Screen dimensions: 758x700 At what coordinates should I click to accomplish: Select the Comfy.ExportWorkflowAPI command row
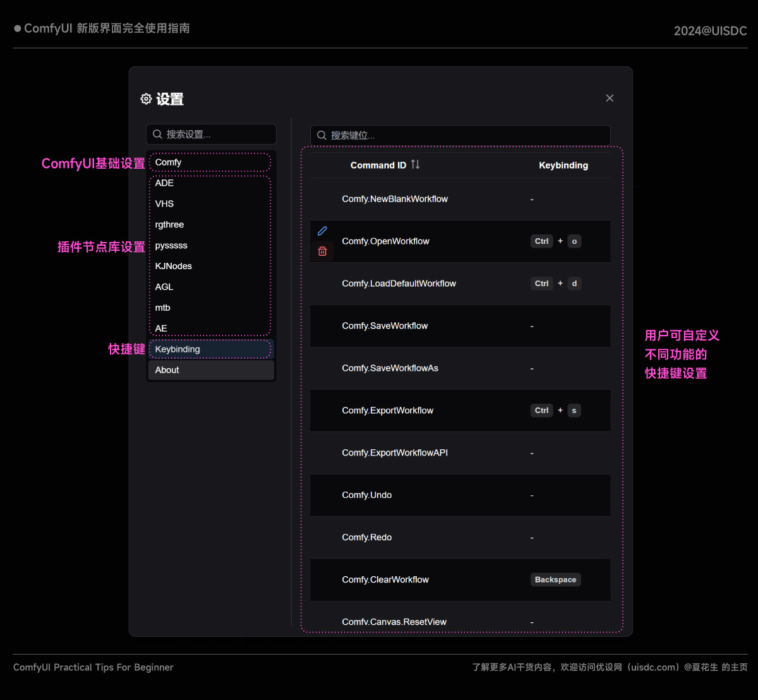coord(460,453)
